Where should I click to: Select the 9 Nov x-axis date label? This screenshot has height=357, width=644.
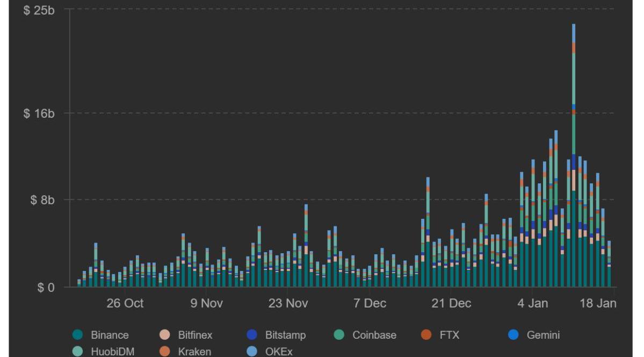(x=206, y=303)
